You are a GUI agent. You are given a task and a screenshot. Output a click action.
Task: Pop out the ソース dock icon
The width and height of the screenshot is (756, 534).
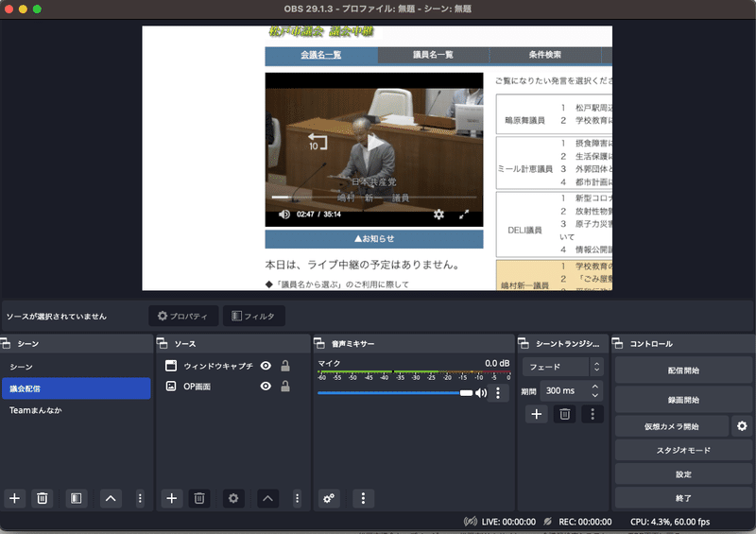click(x=162, y=343)
